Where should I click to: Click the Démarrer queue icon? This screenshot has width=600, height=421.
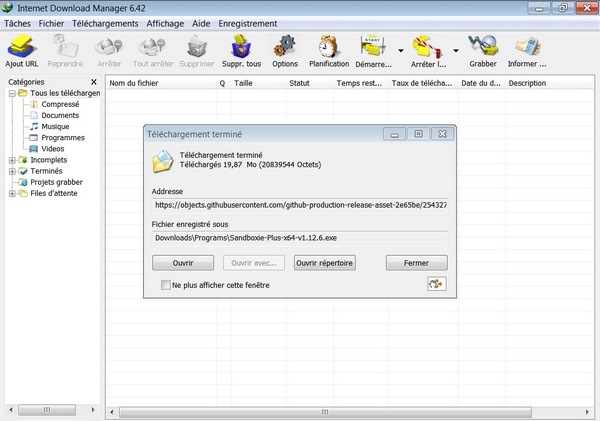click(373, 47)
